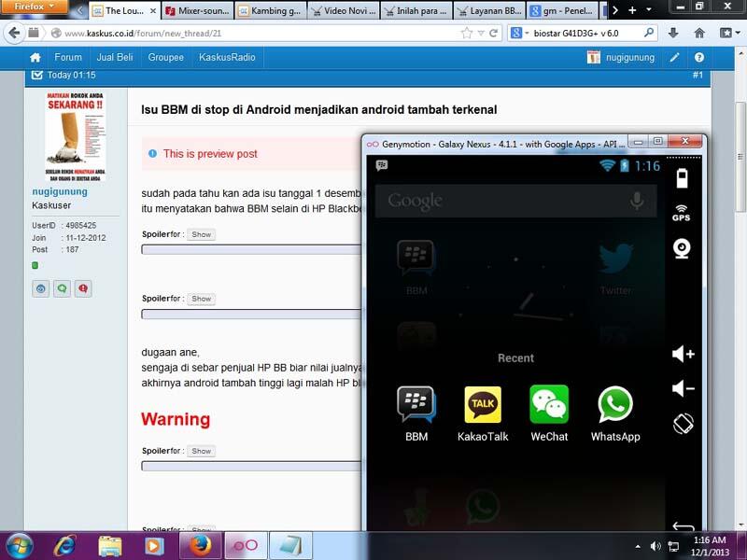Image resolution: width=747 pixels, height=560 pixels.
Task: Tick the checkbox beside Today 01:15
Action: (x=37, y=74)
